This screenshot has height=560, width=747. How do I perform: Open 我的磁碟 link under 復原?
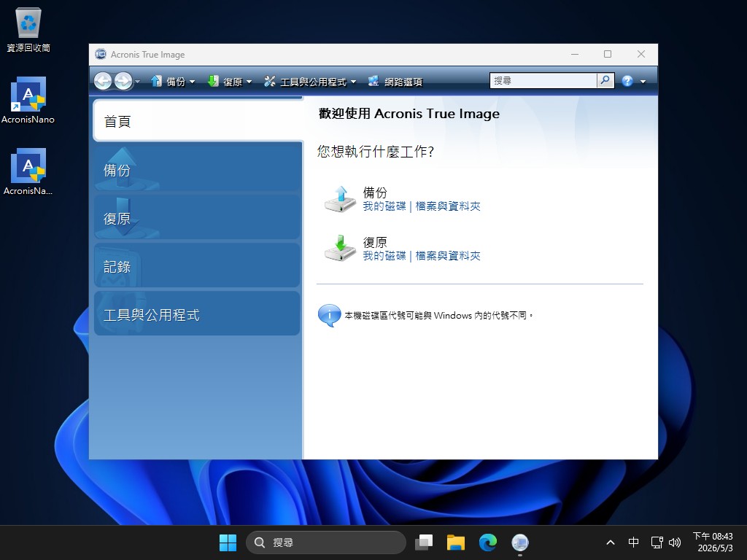click(384, 256)
